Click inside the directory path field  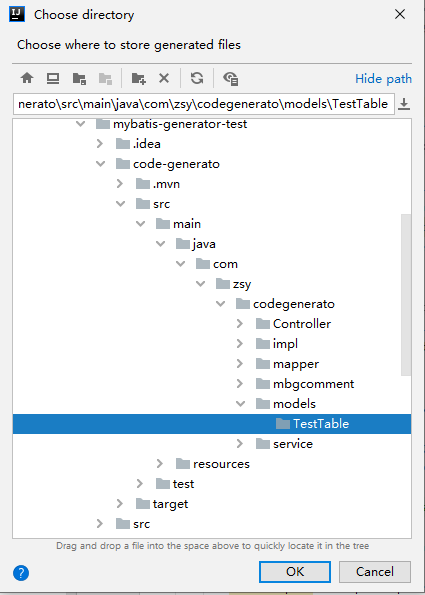(x=204, y=104)
